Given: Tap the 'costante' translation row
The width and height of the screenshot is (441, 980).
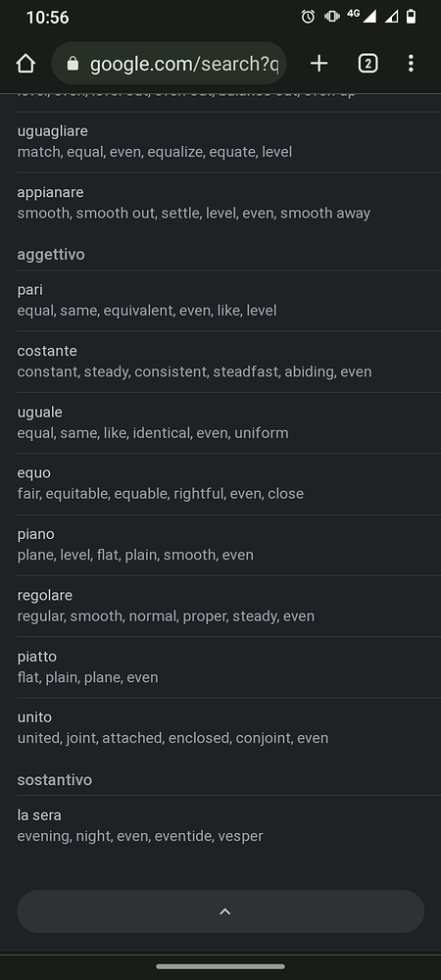Looking at the screenshot, I should (220, 362).
